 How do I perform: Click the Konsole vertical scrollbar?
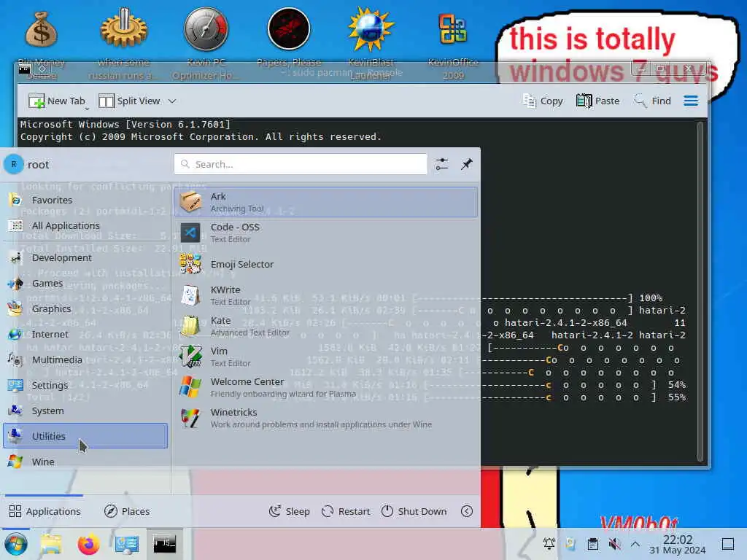(700, 292)
